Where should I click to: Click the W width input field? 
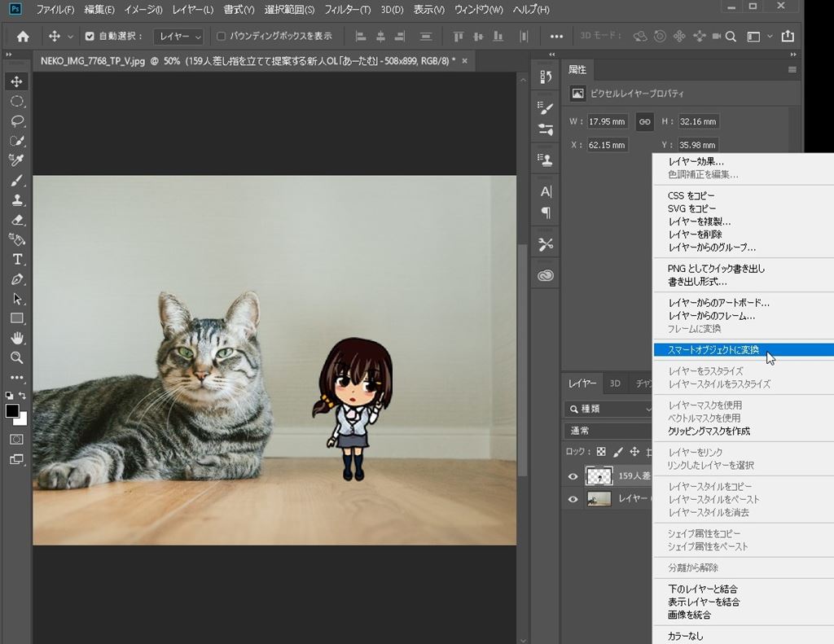tap(608, 121)
